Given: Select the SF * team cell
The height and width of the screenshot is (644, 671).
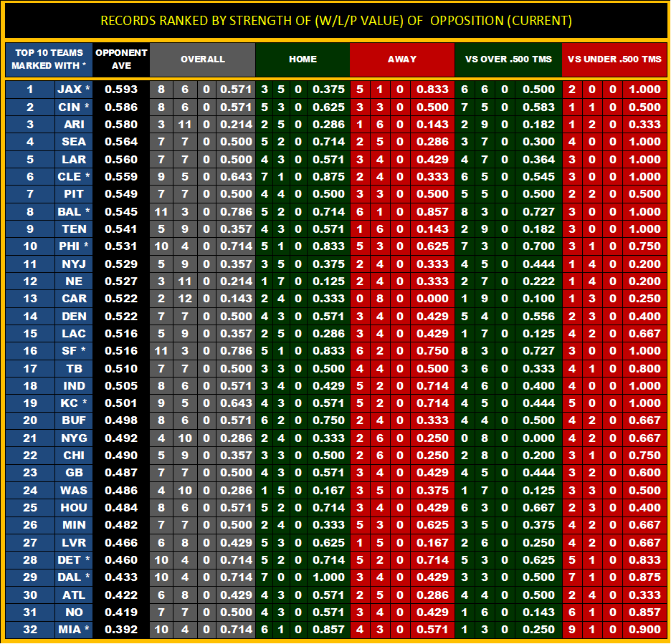Looking at the screenshot, I should pyautogui.click(x=74, y=351).
